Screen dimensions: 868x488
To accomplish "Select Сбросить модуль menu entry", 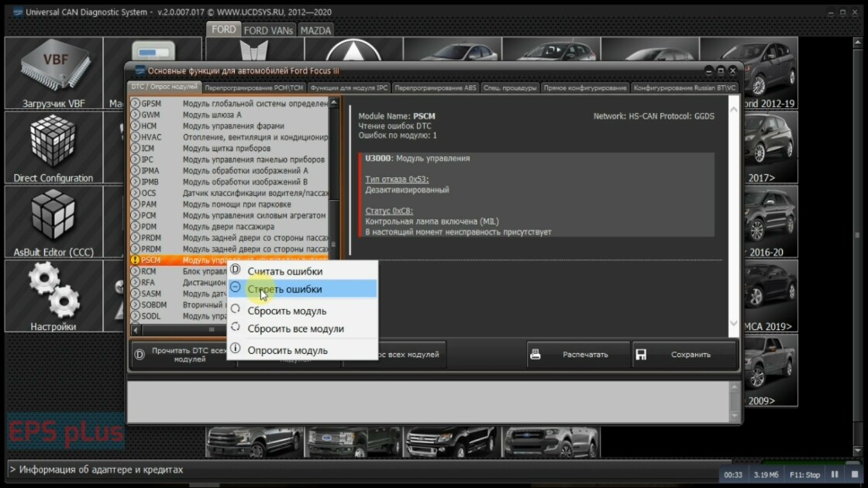I will [303, 311].
